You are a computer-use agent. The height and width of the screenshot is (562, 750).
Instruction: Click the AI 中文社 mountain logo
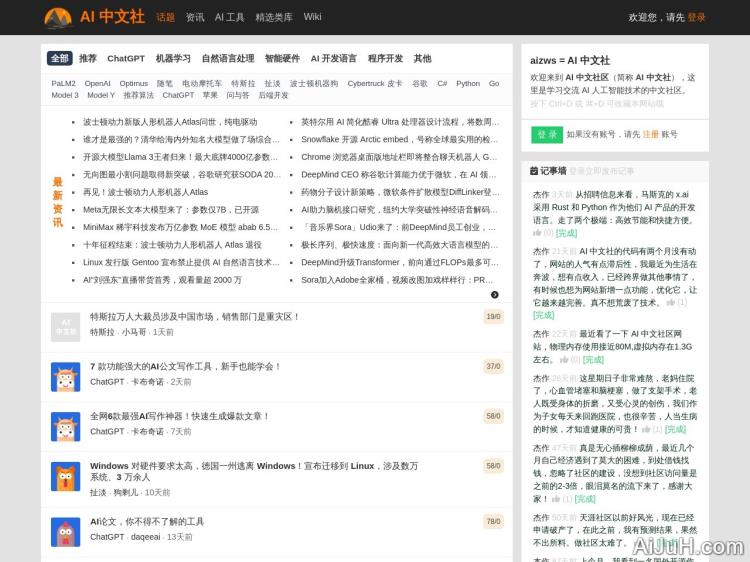coord(58,18)
